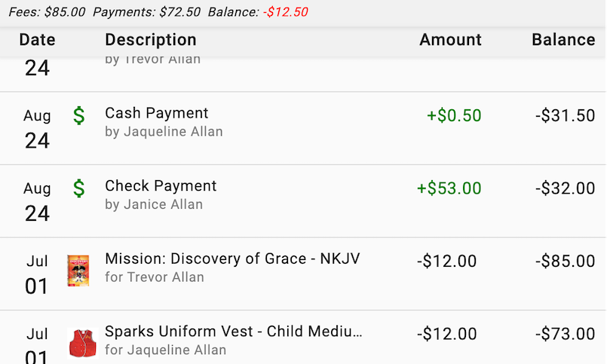Click the Cash Payment dollar sign icon

(78, 115)
